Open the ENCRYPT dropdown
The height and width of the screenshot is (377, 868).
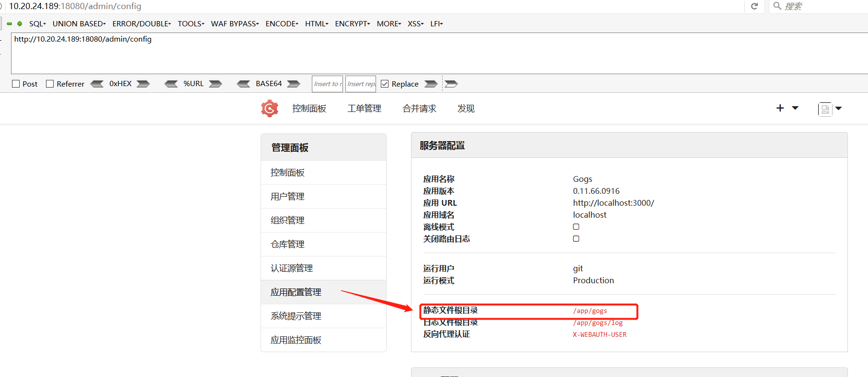353,23
